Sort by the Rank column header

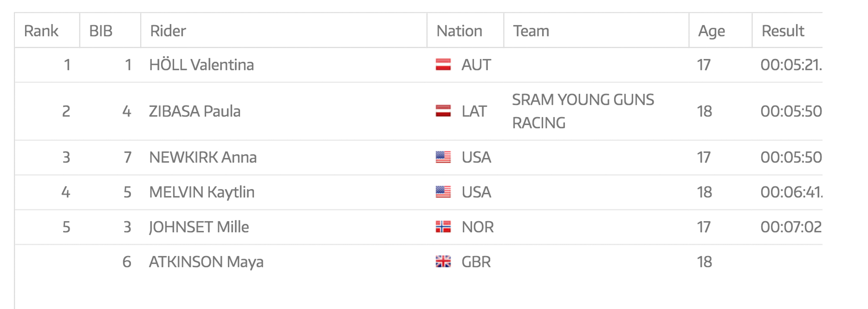point(41,31)
